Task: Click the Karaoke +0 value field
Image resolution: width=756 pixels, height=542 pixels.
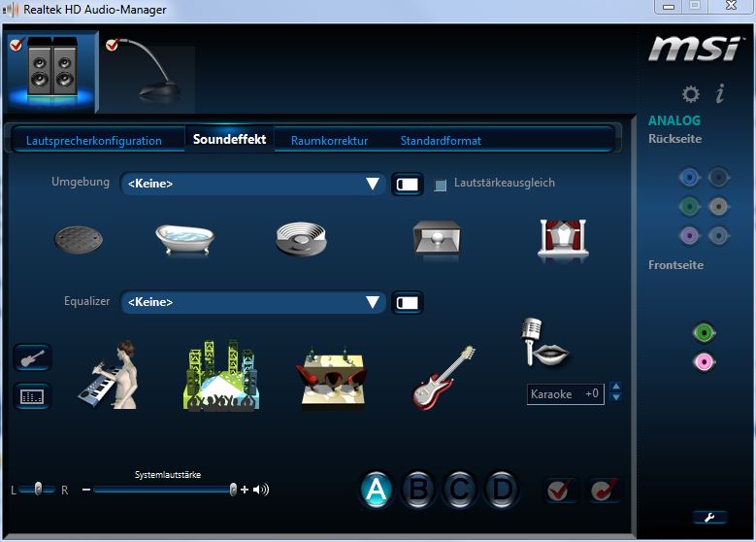Action: click(x=566, y=394)
